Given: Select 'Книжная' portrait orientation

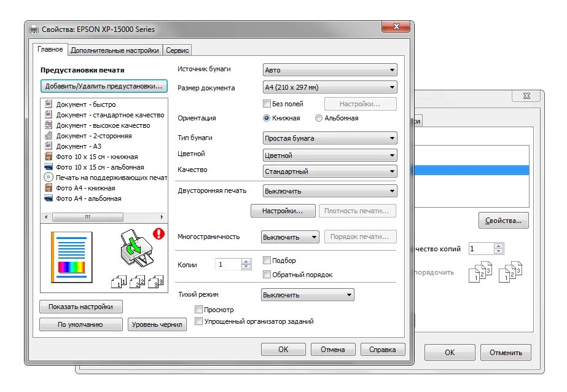Looking at the screenshot, I should pyautogui.click(x=267, y=118).
